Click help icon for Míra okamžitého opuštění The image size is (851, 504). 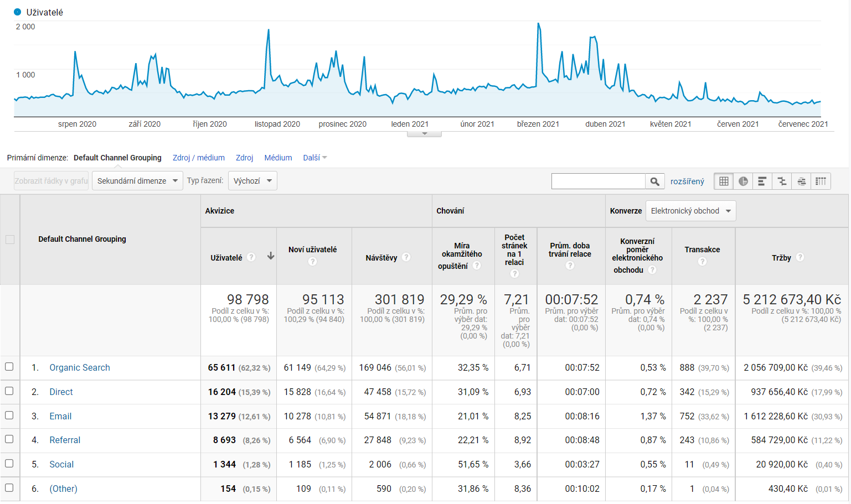tap(476, 266)
